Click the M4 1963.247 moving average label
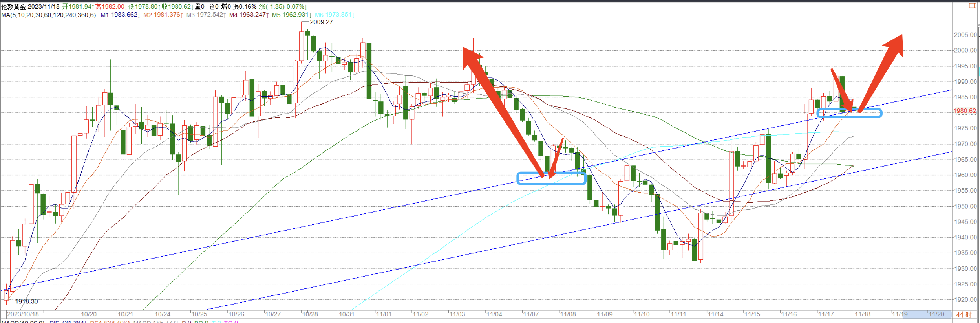This screenshot has width=980, height=323. (x=249, y=15)
